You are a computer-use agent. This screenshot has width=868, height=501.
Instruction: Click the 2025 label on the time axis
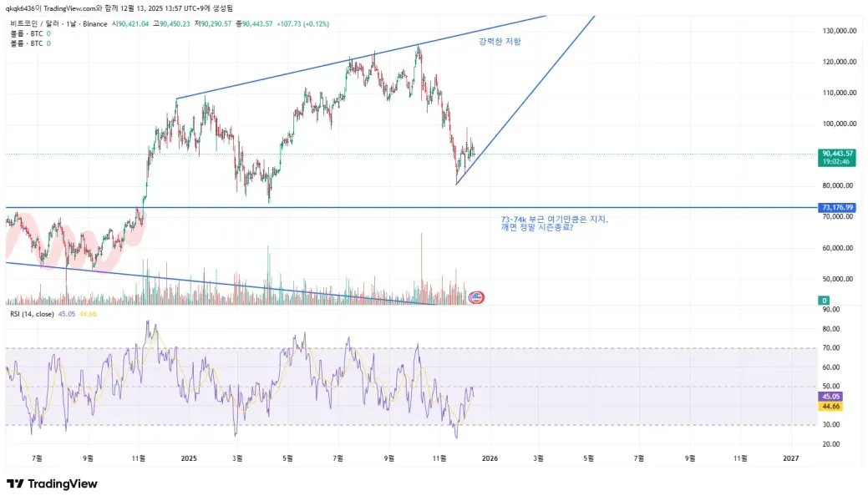click(x=189, y=458)
